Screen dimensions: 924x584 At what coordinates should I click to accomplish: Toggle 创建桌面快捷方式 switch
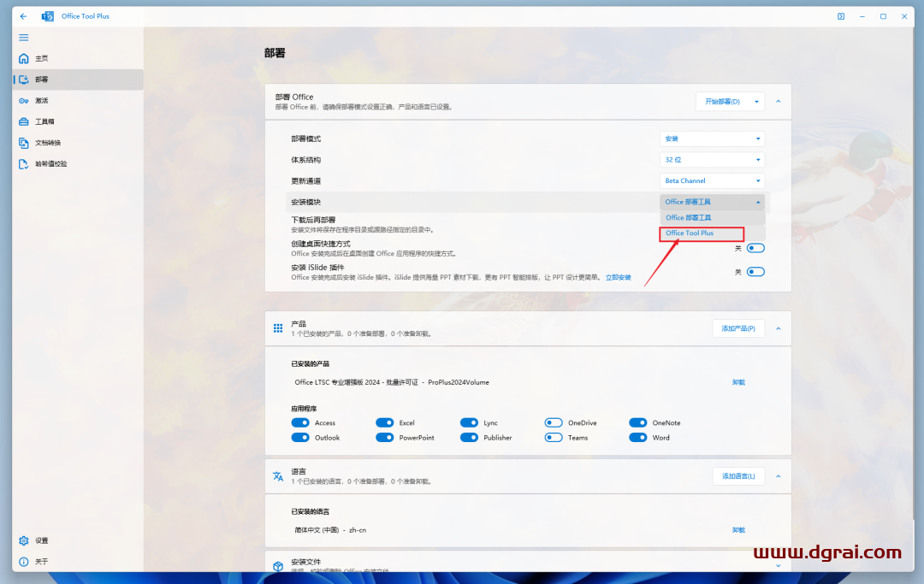coord(755,249)
